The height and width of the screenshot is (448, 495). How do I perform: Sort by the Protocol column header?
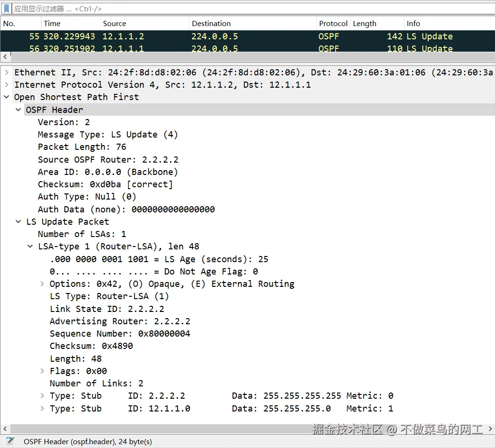(x=333, y=23)
